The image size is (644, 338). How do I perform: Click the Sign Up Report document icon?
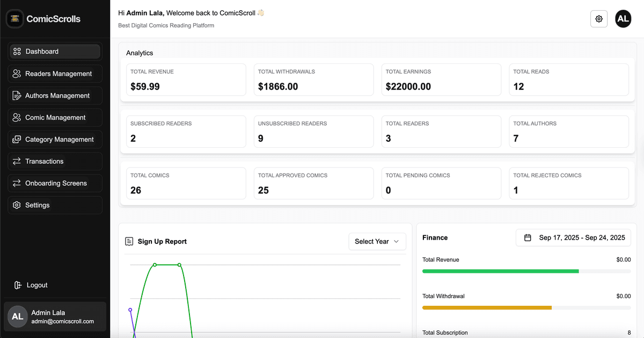pyautogui.click(x=129, y=241)
